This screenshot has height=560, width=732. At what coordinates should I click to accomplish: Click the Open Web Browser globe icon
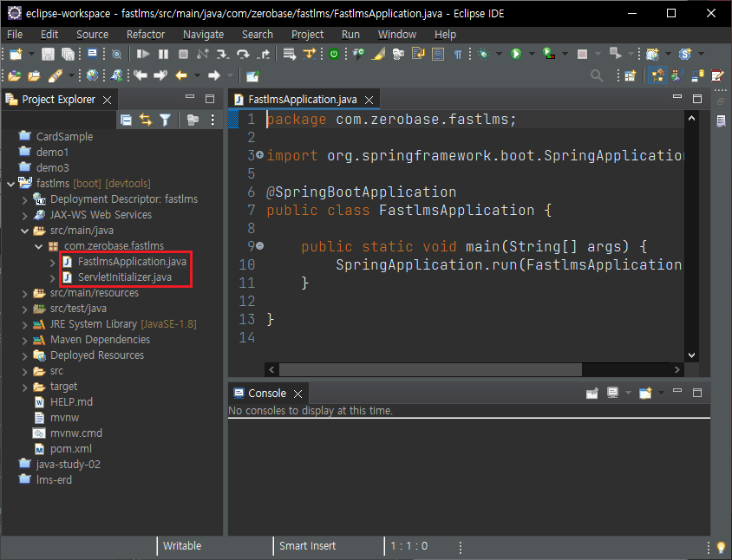[x=93, y=75]
